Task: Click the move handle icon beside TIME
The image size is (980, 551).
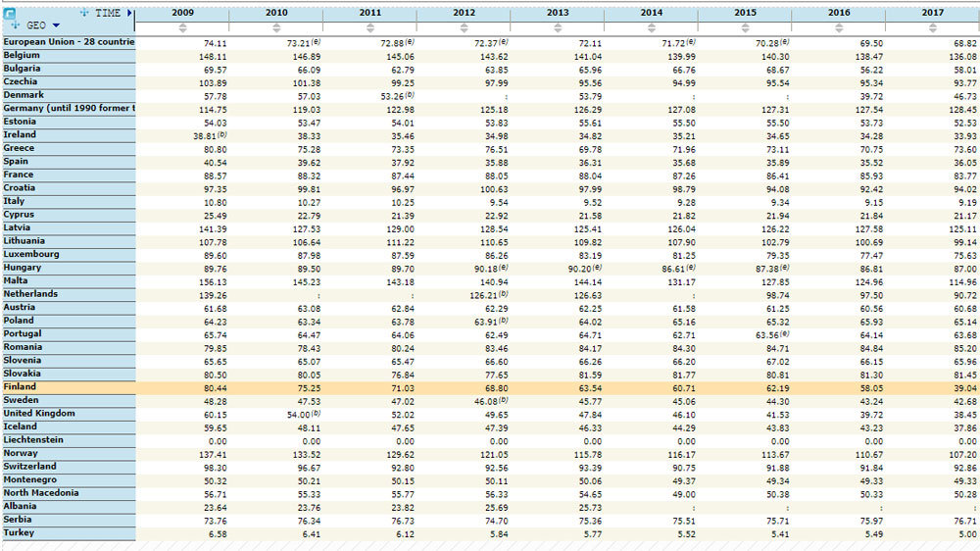Action: point(84,13)
